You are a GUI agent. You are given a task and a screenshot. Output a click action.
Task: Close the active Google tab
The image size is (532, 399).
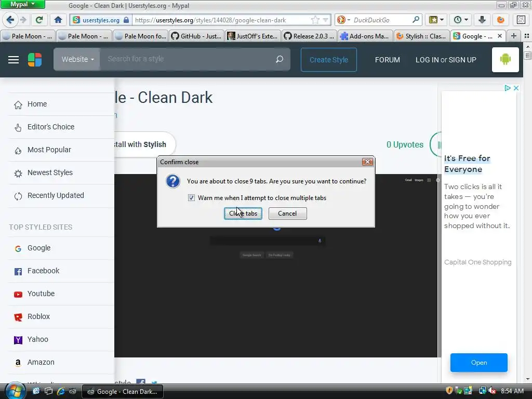tap(499, 36)
